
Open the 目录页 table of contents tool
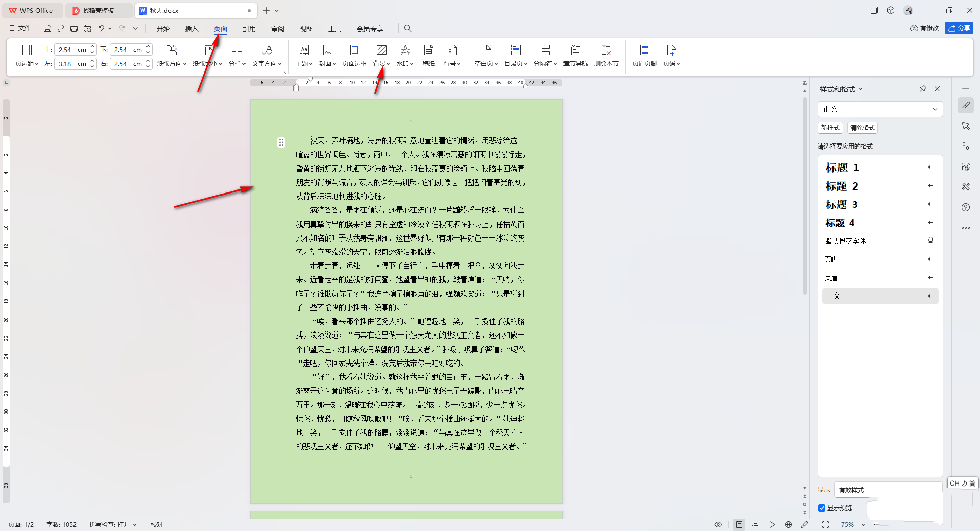click(x=516, y=56)
